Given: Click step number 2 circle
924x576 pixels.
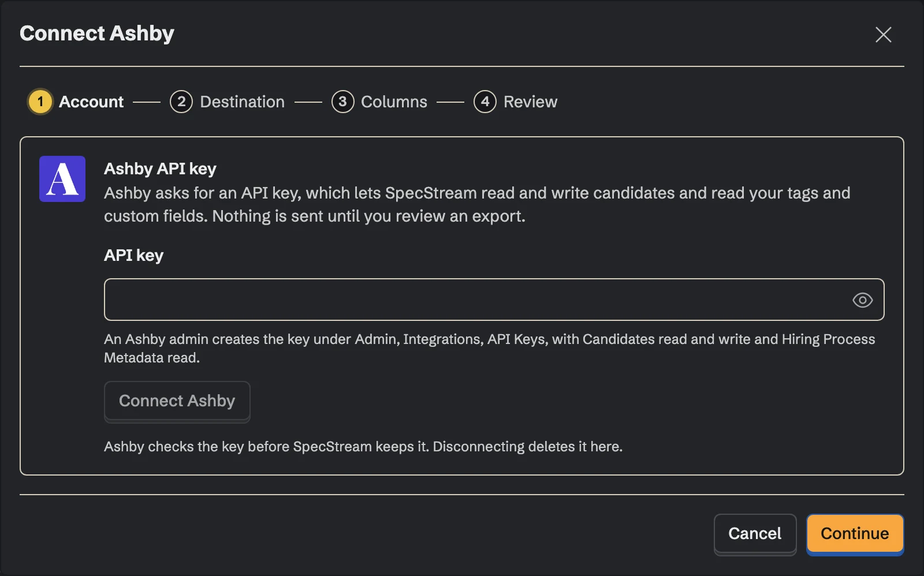Looking at the screenshot, I should pyautogui.click(x=181, y=102).
